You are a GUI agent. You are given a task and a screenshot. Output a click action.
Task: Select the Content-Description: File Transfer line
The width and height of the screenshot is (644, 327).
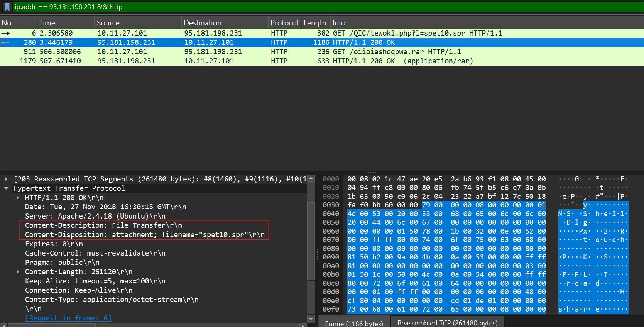[103, 225]
